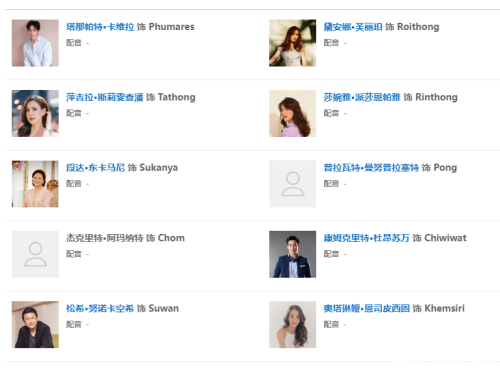The height and width of the screenshot is (369, 500).
Task: Follow the link 康姆克里特•杜昂苏万
Action: coord(367,238)
